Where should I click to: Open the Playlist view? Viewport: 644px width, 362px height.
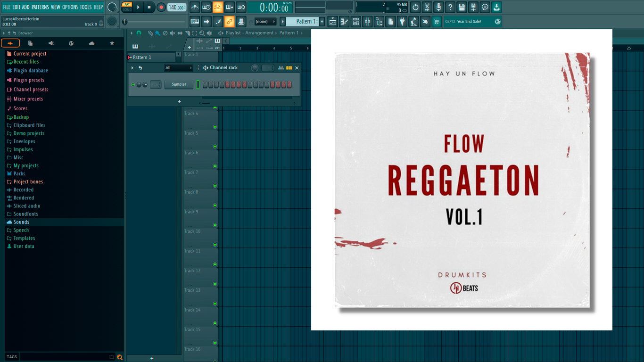pos(333,21)
